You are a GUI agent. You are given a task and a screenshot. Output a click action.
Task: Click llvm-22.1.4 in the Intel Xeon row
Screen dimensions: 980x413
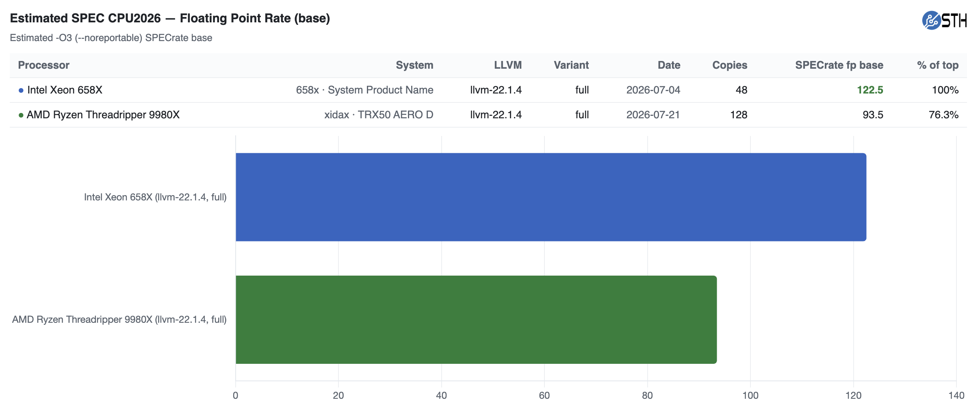[496, 90]
